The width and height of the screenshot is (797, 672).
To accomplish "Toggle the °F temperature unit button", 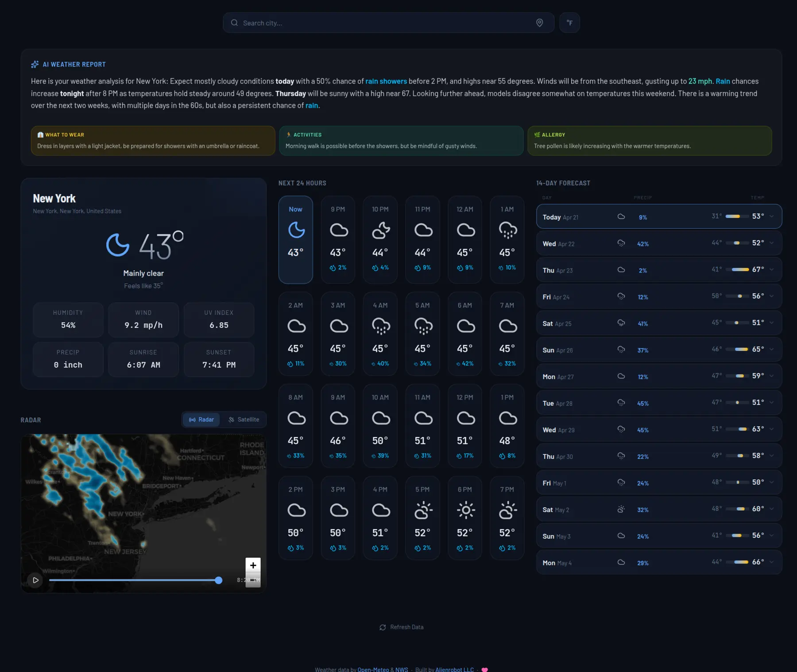I will pyautogui.click(x=569, y=23).
